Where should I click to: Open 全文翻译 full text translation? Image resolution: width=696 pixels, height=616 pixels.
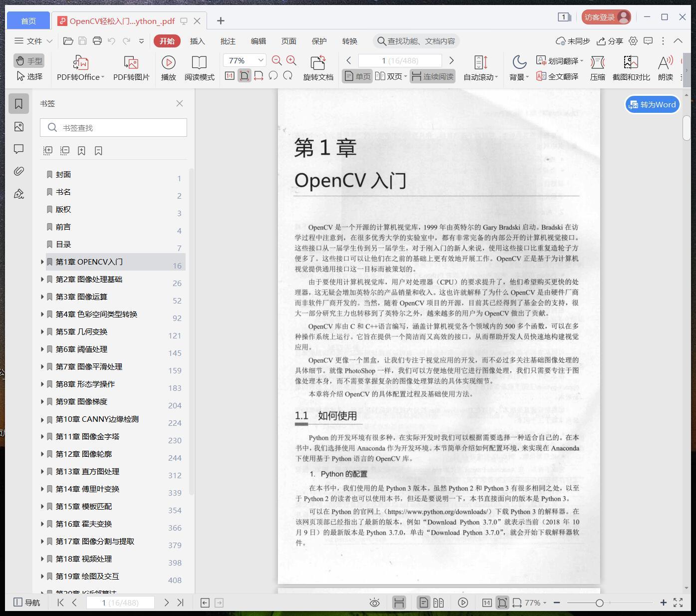pos(557,76)
